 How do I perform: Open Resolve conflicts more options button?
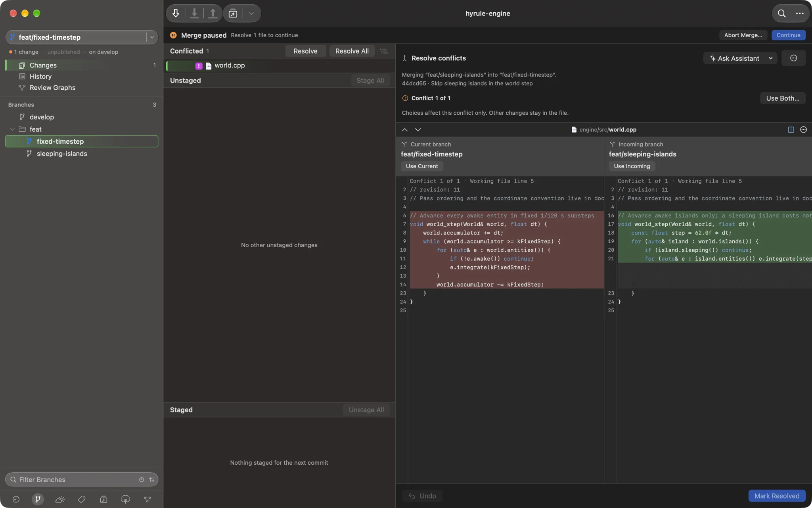[793, 58]
